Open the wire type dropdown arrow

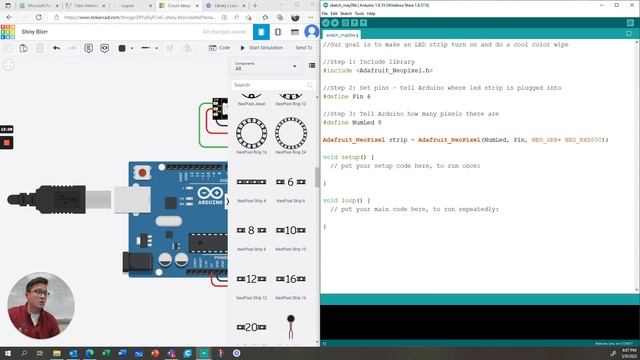[157, 48]
